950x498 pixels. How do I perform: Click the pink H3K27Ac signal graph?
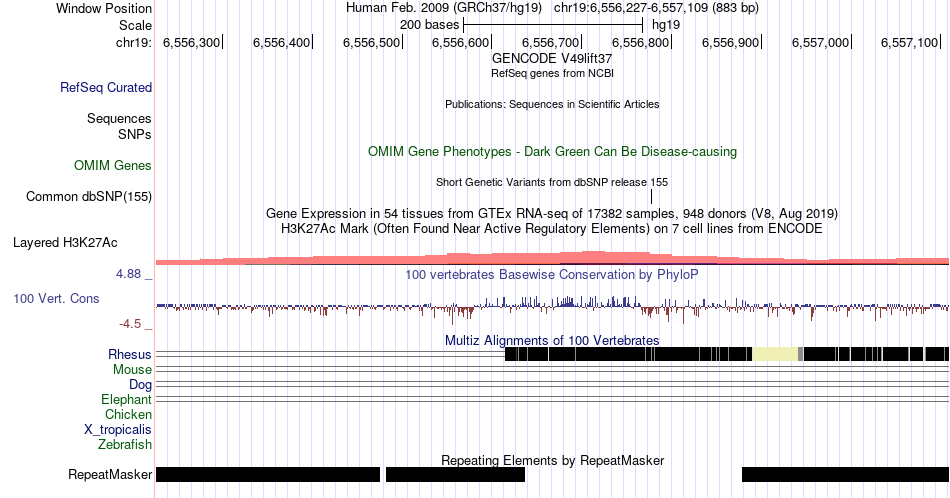552,258
